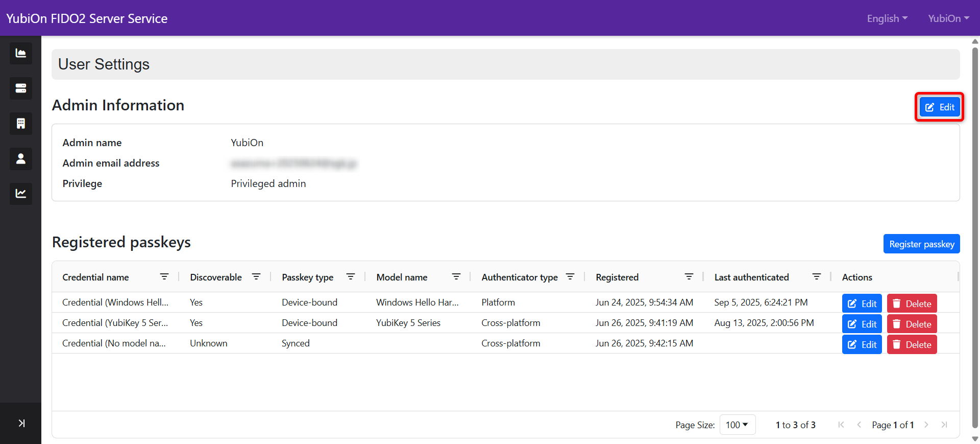Open the line-chart sidebar icon
Viewport: 980px width, 444px height.
click(x=20, y=194)
